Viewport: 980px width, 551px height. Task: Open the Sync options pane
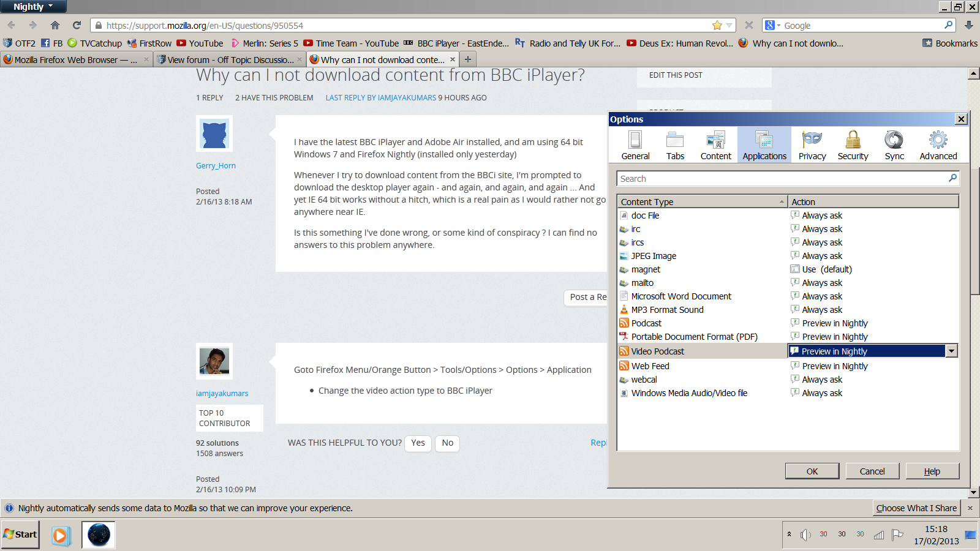(x=894, y=145)
